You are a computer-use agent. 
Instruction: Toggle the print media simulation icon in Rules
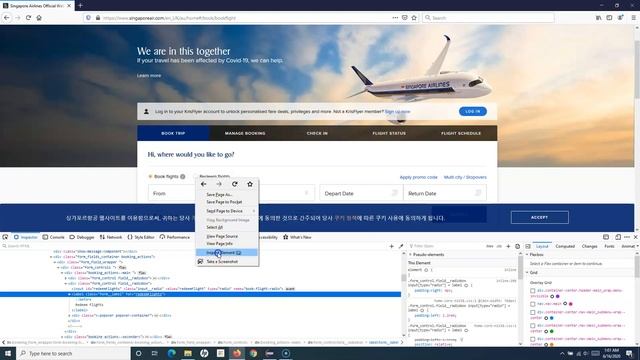[518, 246]
